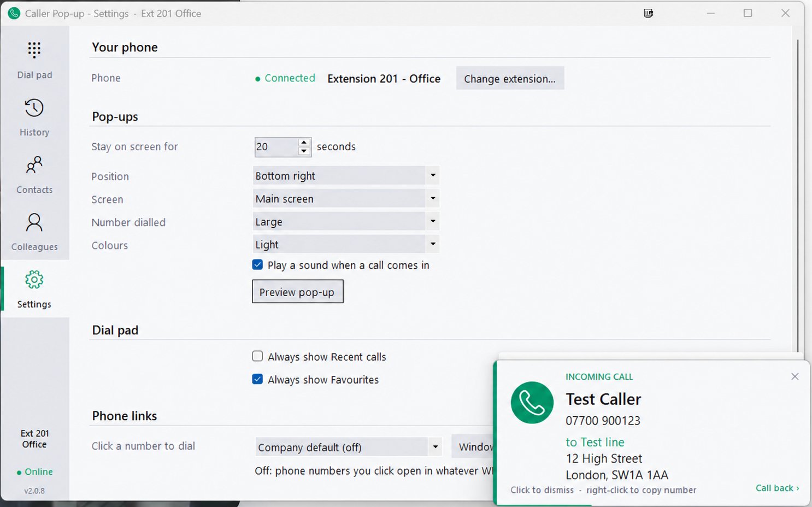Open the Colleagues person icon
The width and height of the screenshot is (812, 507).
tap(34, 222)
